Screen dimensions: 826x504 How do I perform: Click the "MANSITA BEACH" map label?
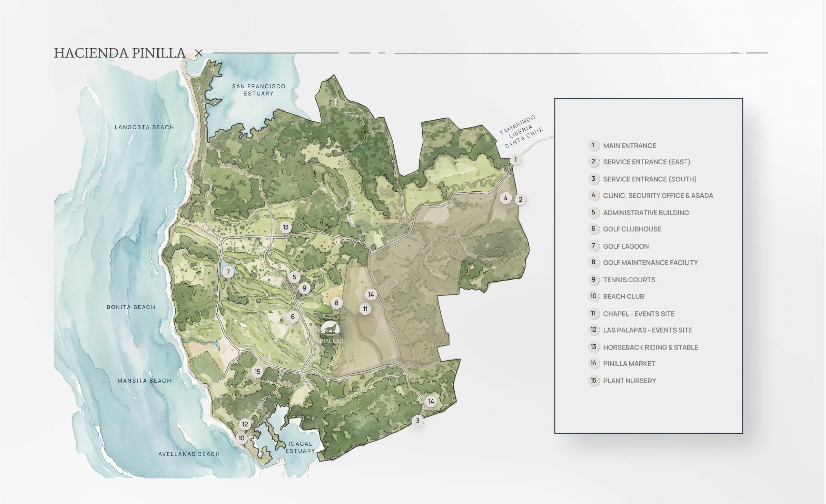click(x=144, y=381)
